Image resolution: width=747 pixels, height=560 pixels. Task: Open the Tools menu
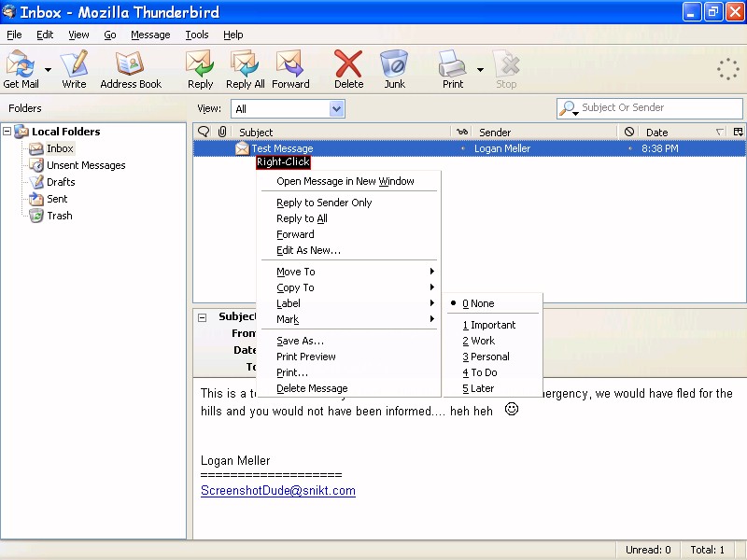click(197, 35)
